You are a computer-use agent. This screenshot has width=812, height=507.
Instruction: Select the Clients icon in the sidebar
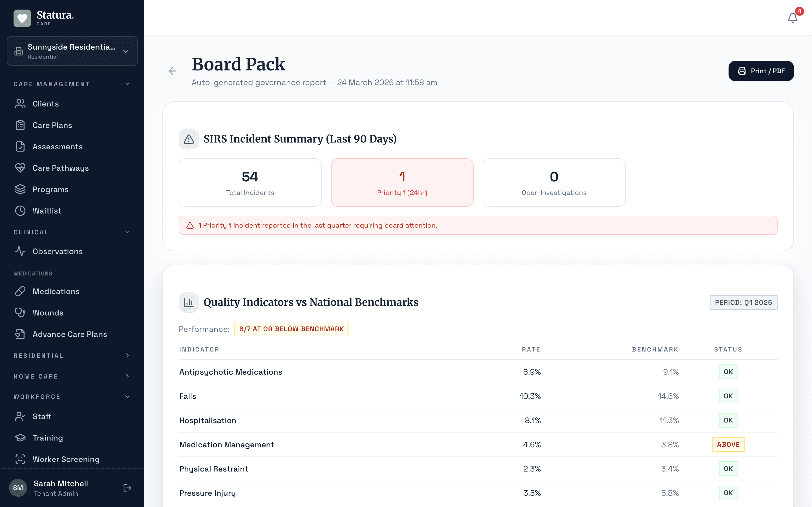20,104
